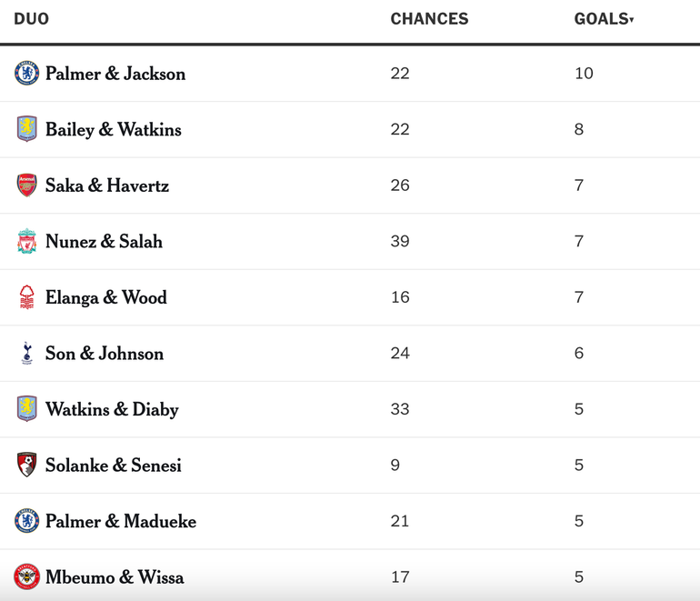
Task: Select the Nunez & Salah duo name
Action: coord(104,242)
